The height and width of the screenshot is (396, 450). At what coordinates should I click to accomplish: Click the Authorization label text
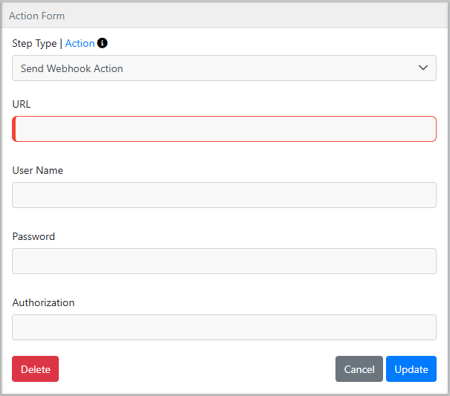click(43, 302)
